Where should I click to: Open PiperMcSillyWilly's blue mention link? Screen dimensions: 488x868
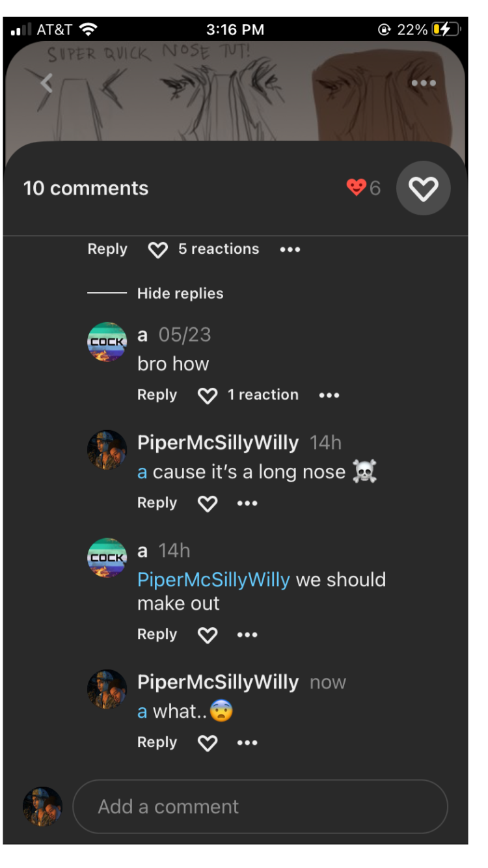[213, 580]
